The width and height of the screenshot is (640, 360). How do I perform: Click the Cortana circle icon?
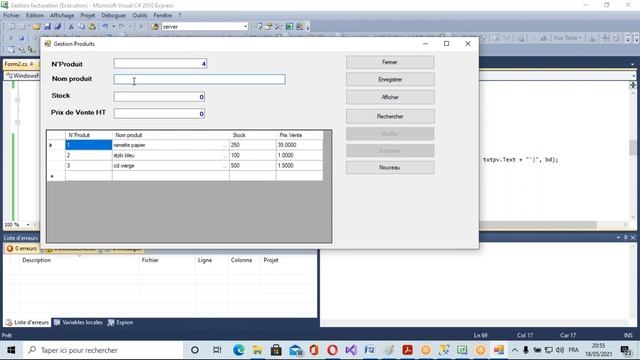click(x=195, y=350)
